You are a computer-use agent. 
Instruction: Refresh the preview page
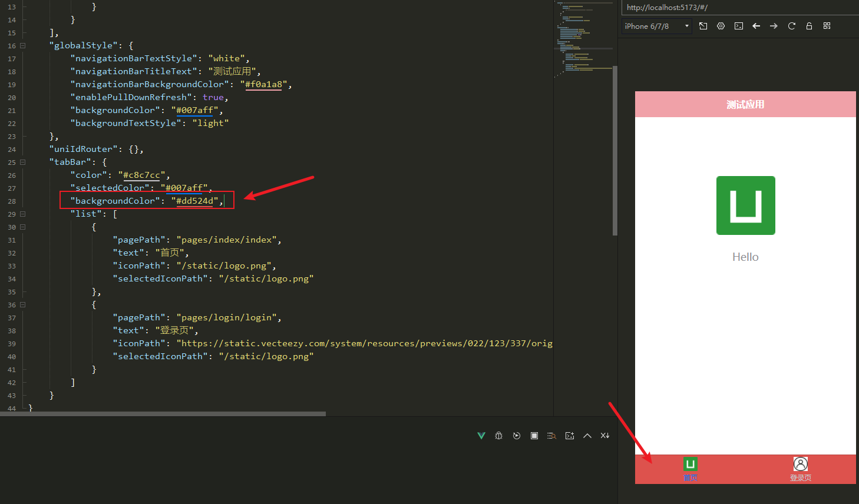click(792, 26)
